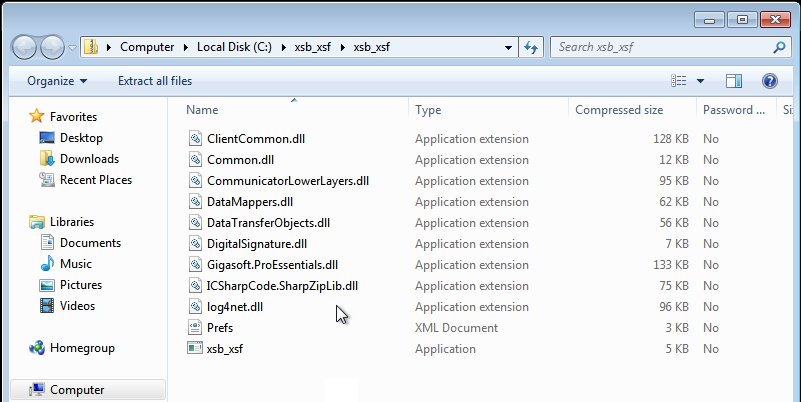This screenshot has height=402, width=801.
Task: Sort by the Name column header
Action: coord(202,110)
